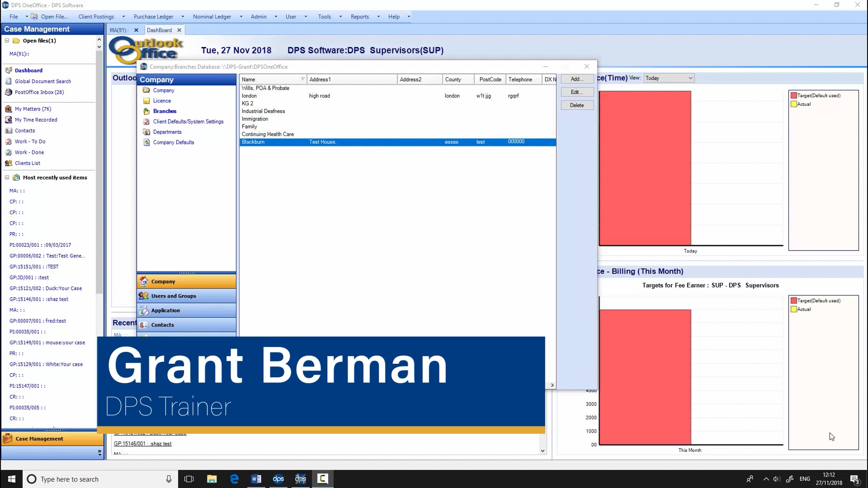Viewport: 868px width, 488px height.
Task: Click the Departments icon
Action: pyautogui.click(x=146, y=132)
